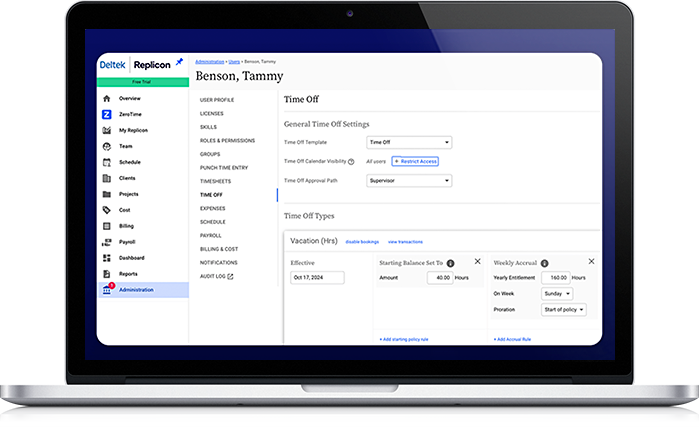Click the starting balance Amount field

click(x=440, y=278)
